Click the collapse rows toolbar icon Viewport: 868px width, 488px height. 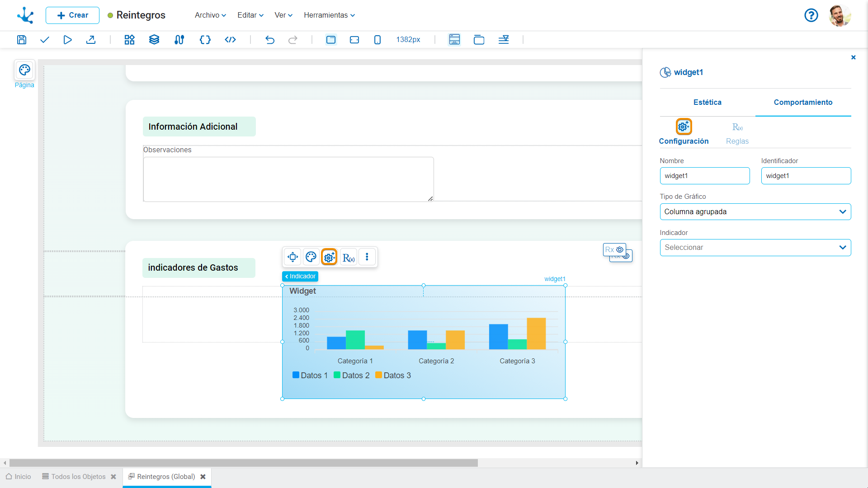504,40
